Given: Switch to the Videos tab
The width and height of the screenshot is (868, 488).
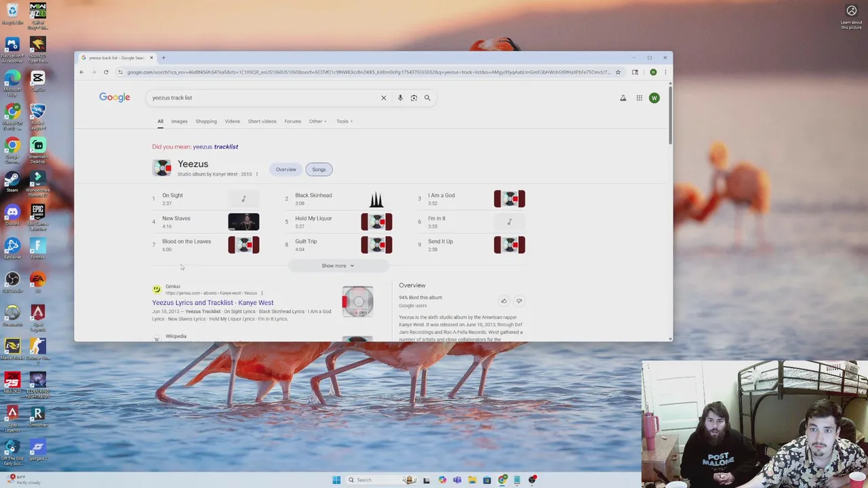Looking at the screenshot, I should pos(232,121).
